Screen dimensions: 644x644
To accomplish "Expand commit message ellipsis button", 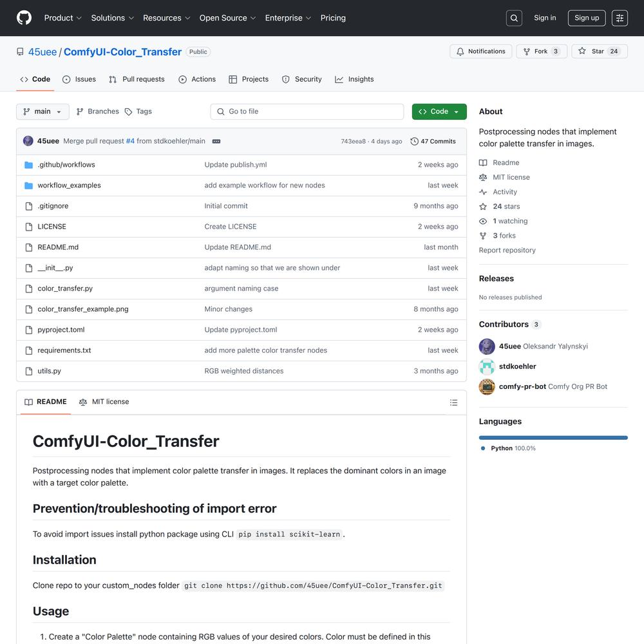I will click(x=216, y=141).
